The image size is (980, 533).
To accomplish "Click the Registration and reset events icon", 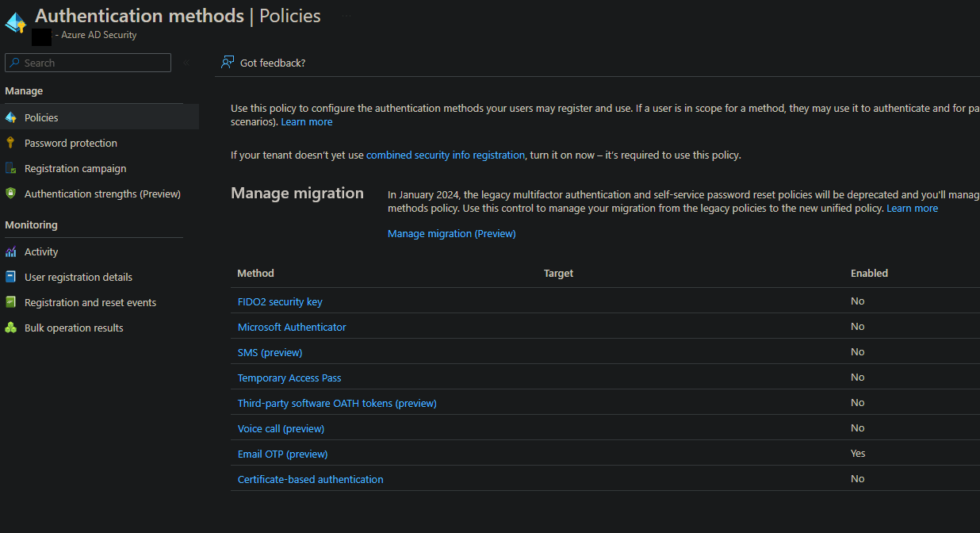I will (x=10, y=302).
